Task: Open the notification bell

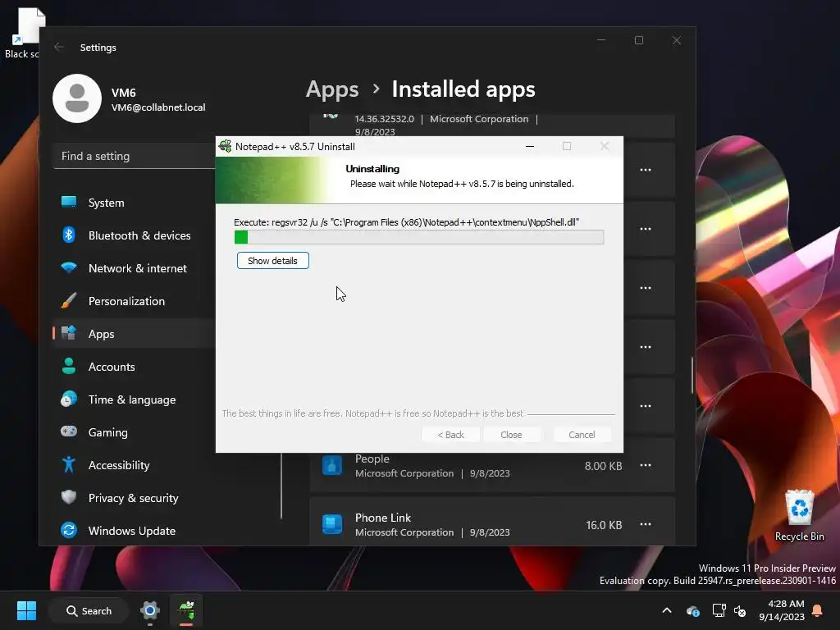Action: 818,610
